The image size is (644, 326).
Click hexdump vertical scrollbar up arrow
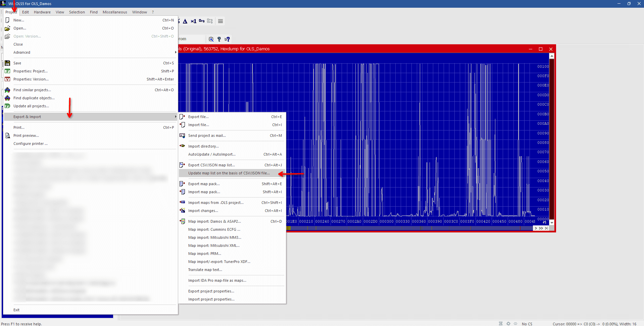(552, 56)
